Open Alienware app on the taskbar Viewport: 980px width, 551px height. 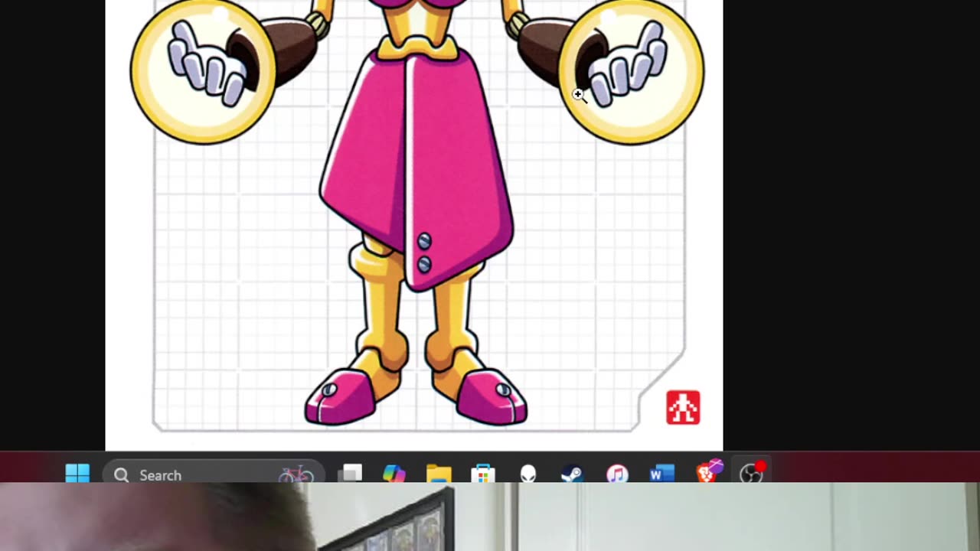pos(528,474)
